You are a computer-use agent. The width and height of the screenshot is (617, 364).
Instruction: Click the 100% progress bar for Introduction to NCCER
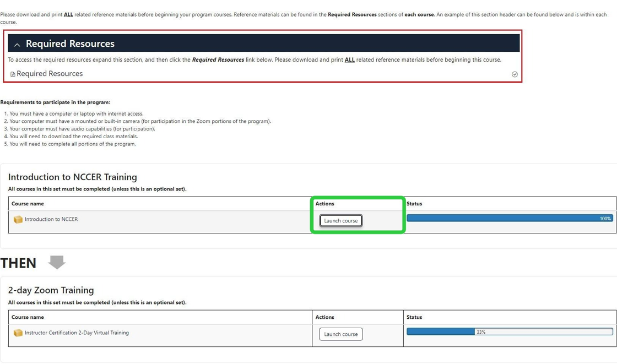click(x=510, y=218)
